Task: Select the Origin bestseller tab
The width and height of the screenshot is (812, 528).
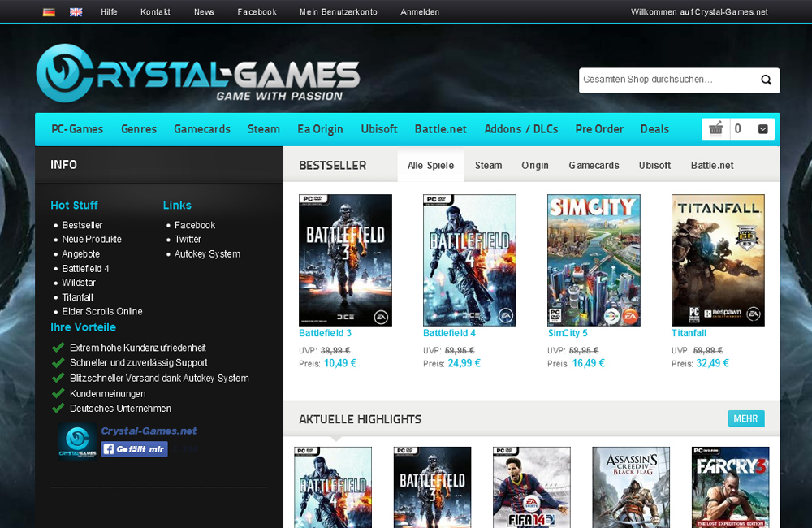Action: pos(535,165)
